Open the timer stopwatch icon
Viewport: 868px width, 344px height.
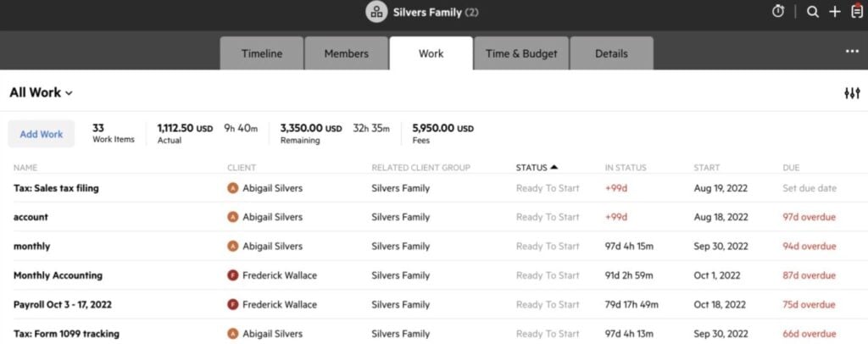(x=778, y=12)
